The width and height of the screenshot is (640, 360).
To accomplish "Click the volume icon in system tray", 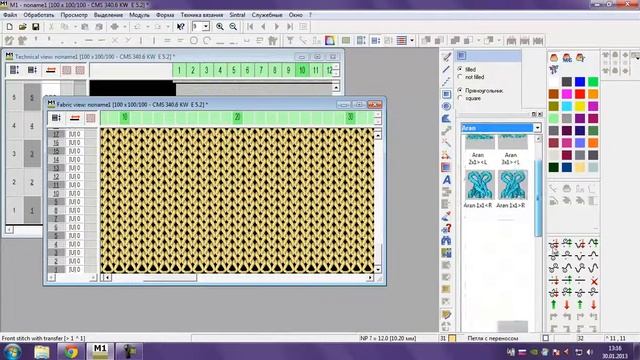I will coord(589,352).
